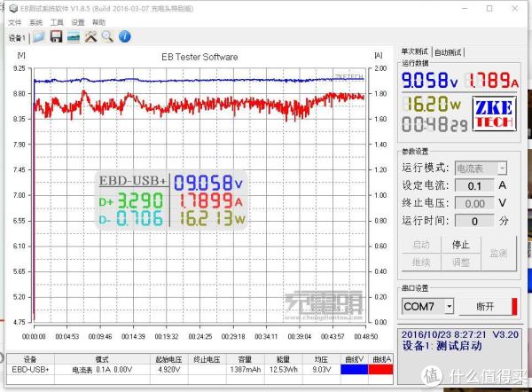
Task: Switch to the 自动测试 tab
Action: pyautogui.click(x=448, y=52)
